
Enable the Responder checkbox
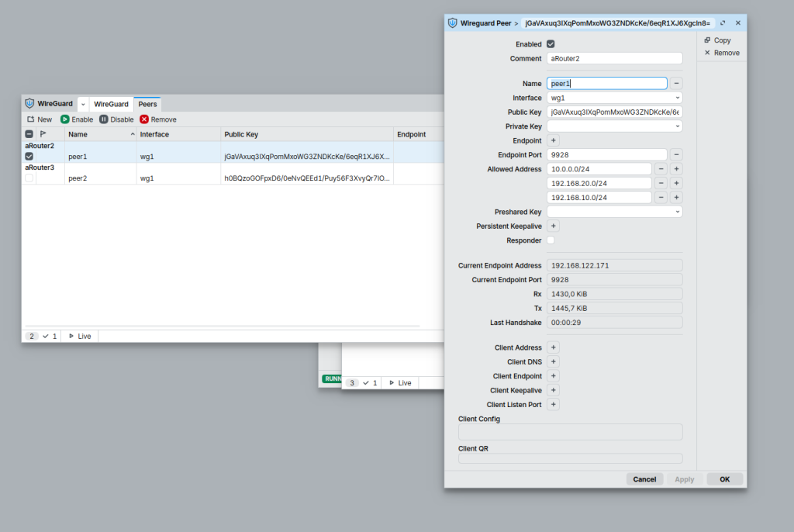pyautogui.click(x=551, y=240)
